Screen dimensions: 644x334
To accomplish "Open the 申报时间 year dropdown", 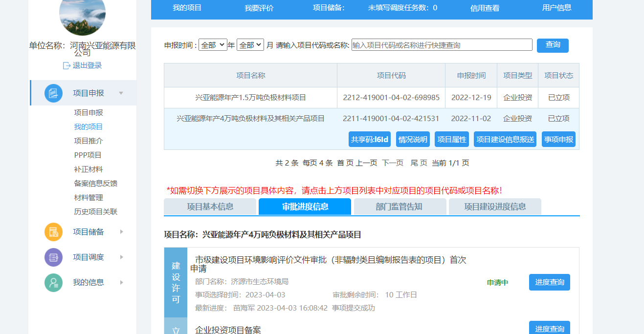I will 213,45.
